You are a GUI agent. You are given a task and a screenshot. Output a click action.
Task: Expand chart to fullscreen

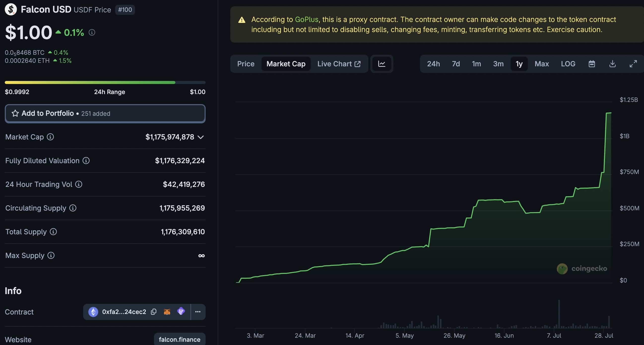633,64
